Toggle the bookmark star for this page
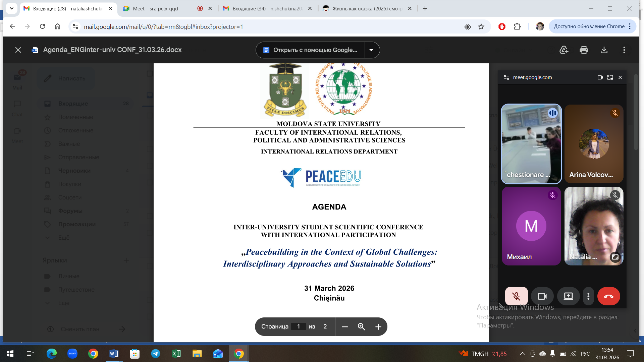Screen dimensions: 644x362 point(481,27)
